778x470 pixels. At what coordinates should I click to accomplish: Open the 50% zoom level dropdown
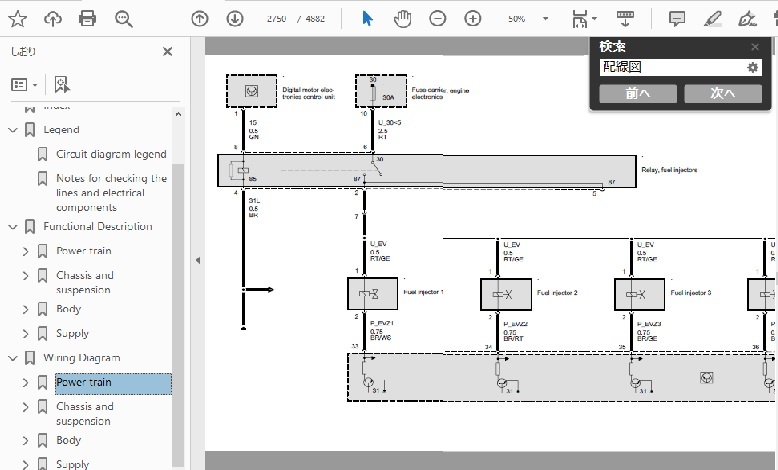545,19
